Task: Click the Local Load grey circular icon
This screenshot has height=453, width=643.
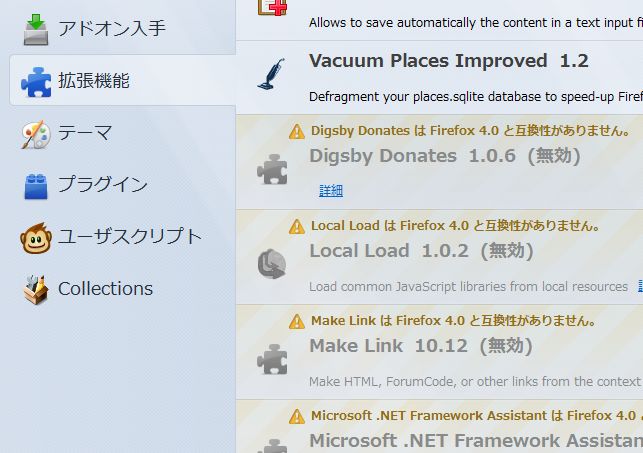Action: pos(272,264)
